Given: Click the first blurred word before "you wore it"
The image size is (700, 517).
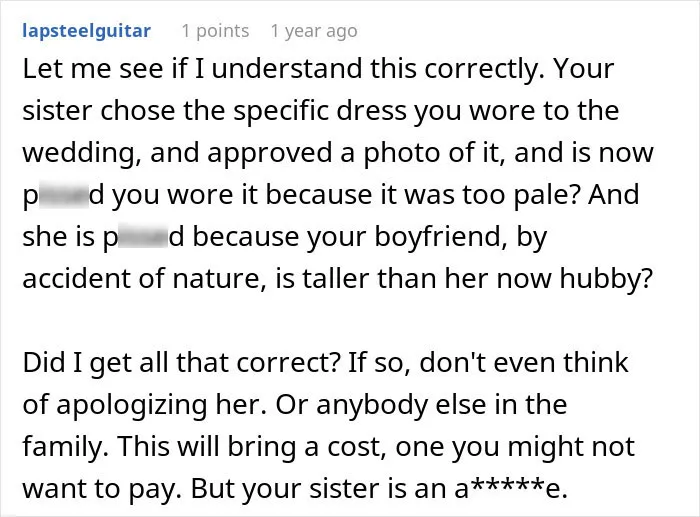Looking at the screenshot, I should coord(63,195).
